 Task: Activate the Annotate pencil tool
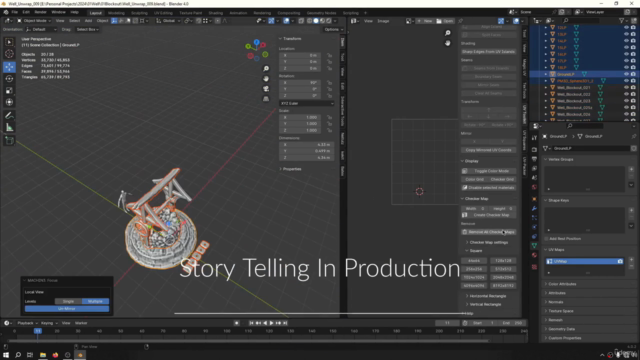tap(9, 116)
